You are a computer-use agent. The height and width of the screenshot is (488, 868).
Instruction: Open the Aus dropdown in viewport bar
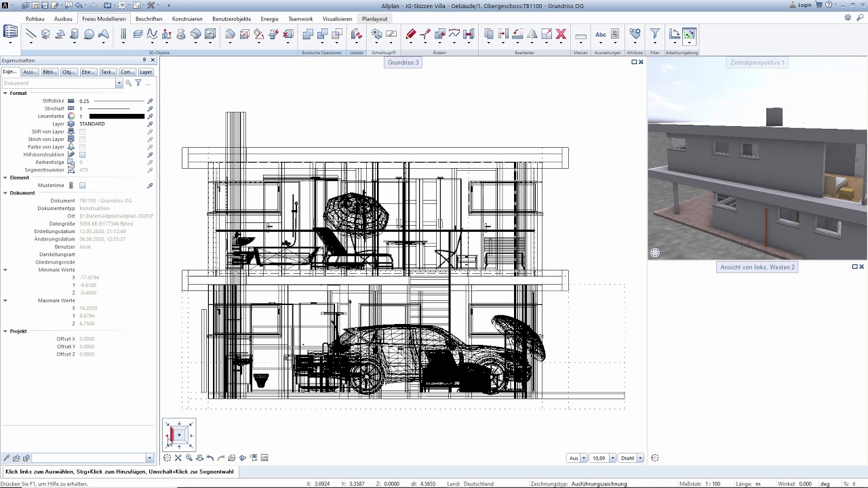tap(584, 458)
